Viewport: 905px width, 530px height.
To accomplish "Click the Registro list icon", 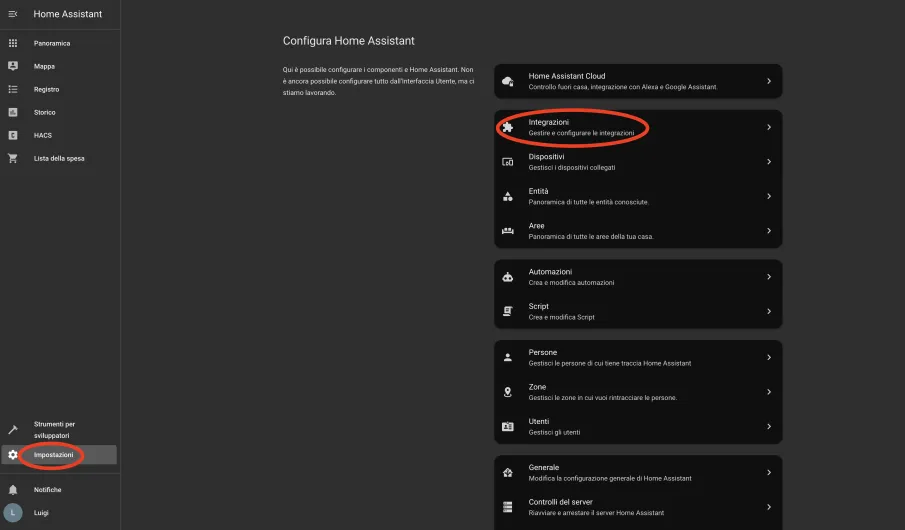I will pos(13,89).
